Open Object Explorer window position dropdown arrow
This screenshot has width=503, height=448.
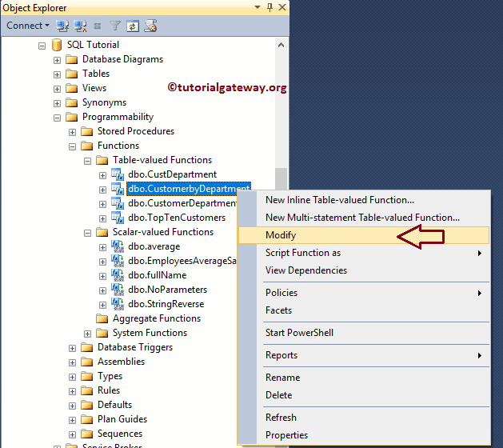pos(257,6)
